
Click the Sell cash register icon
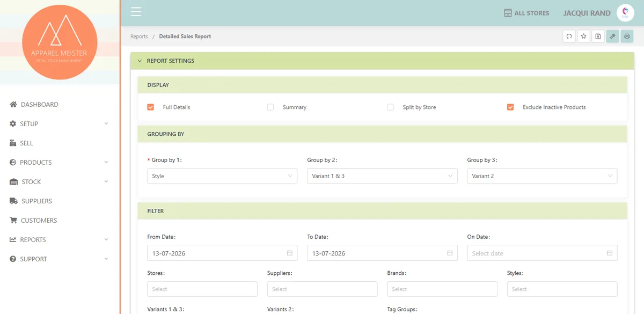[x=13, y=143]
